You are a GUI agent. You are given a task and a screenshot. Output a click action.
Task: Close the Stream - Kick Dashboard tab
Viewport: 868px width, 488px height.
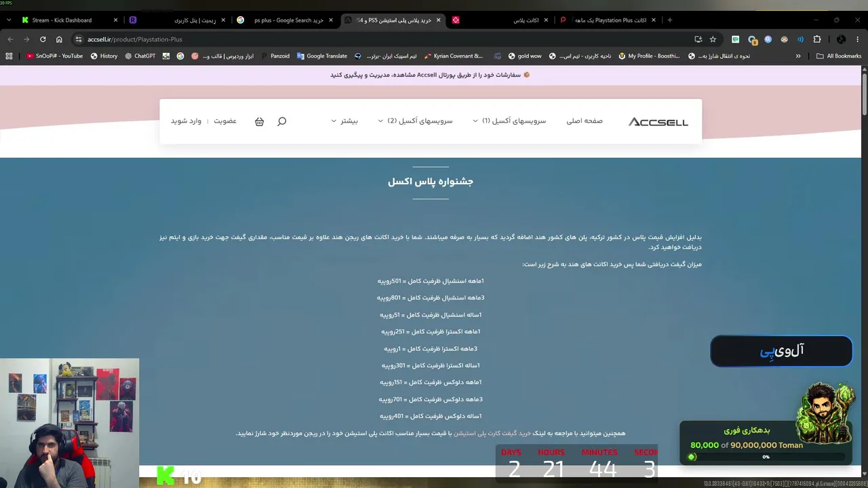[116, 20]
